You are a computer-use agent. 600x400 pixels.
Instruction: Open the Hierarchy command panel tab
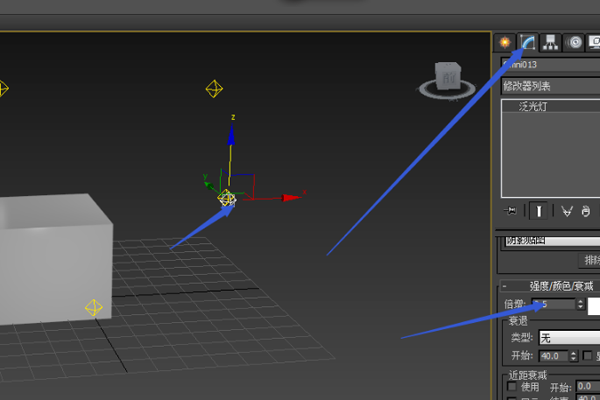(x=550, y=42)
